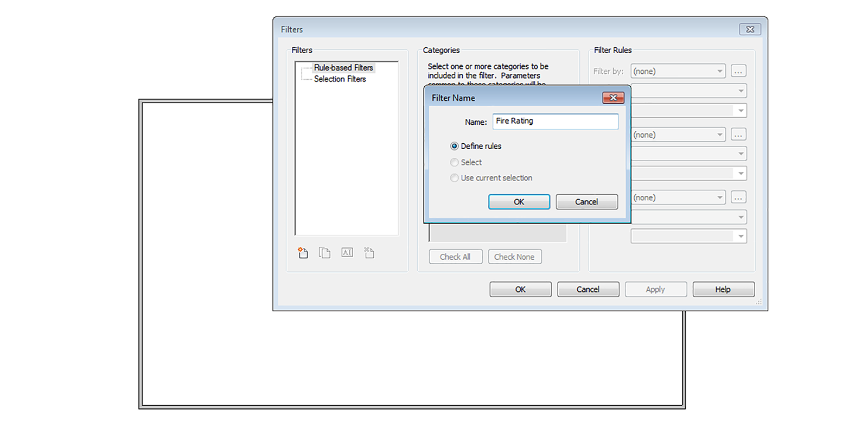Open dropdown directly below 'Filter by' combo
Image resolution: width=868 pixels, height=434 pixels.
(x=688, y=91)
